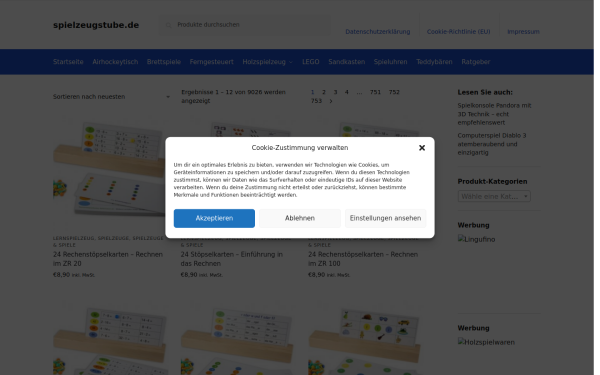The image size is (600, 375).
Task: Go to results page 2
Action: click(x=324, y=92)
